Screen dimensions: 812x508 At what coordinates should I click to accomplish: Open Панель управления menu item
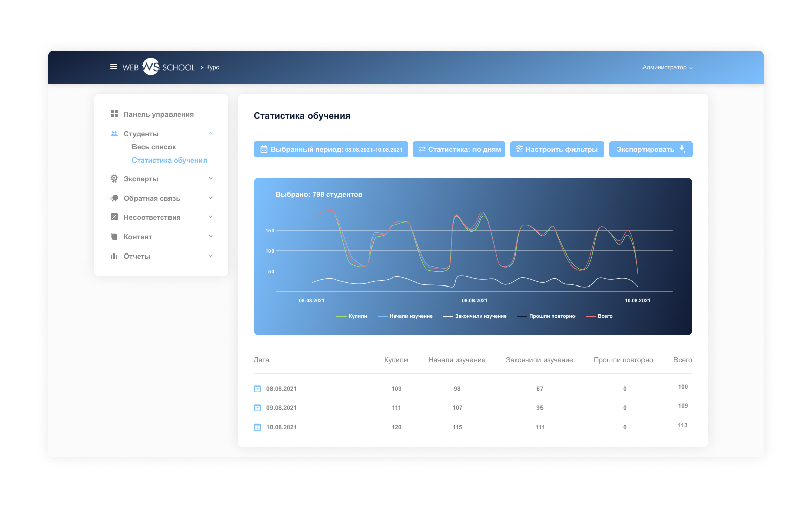(159, 114)
